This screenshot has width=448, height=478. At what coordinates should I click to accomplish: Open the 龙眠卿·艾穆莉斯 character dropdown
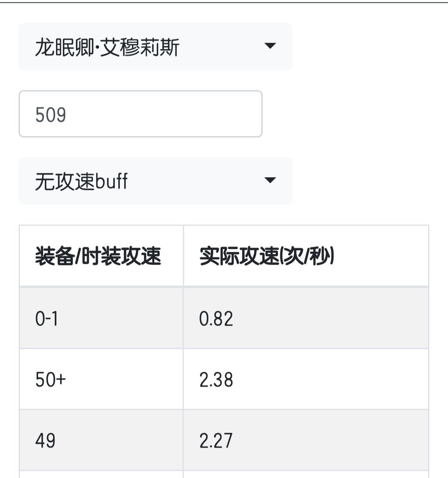point(155,46)
